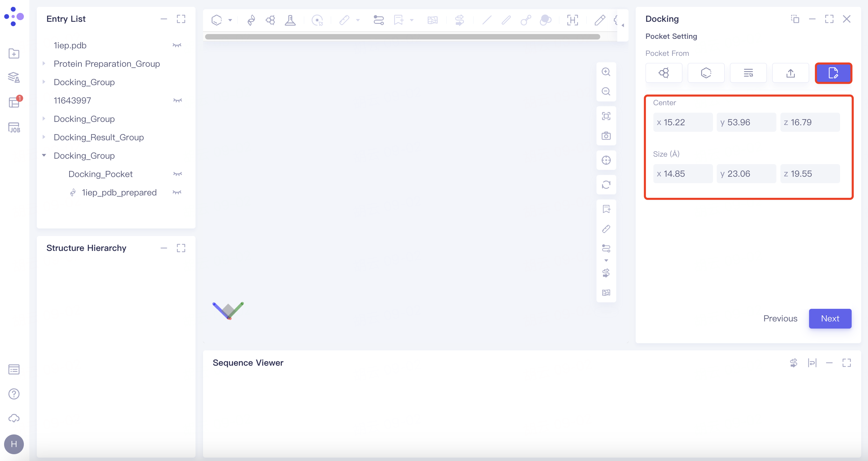Viewport: 868px width, 461px height.
Task: Select the measurement ruler tool
Action: click(x=344, y=20)
